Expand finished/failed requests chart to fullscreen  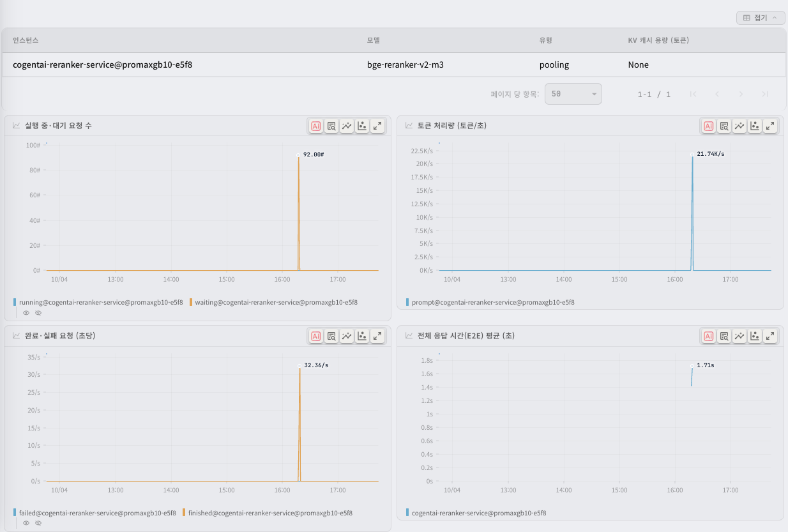(x=377, y=336)
